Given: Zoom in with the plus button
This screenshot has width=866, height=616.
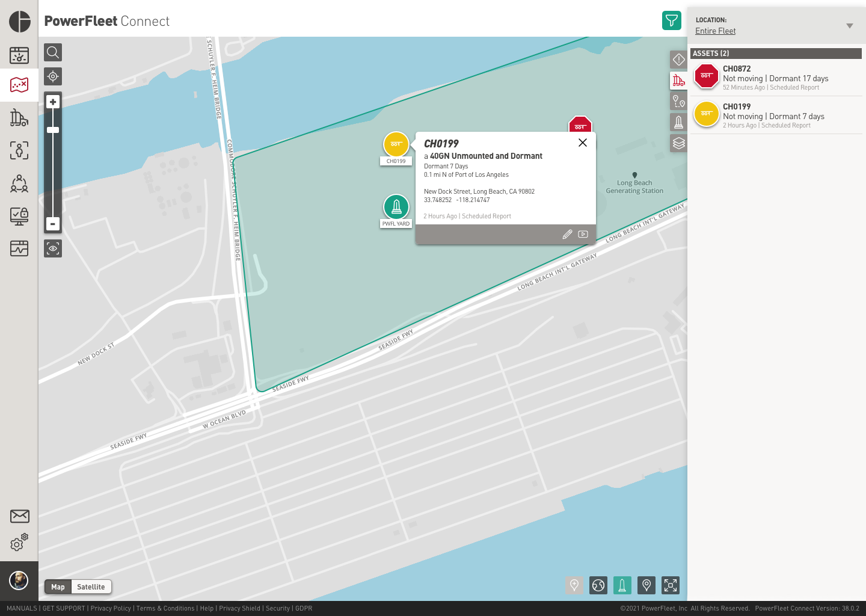Looking at the screenshot, I should [53, 102].
